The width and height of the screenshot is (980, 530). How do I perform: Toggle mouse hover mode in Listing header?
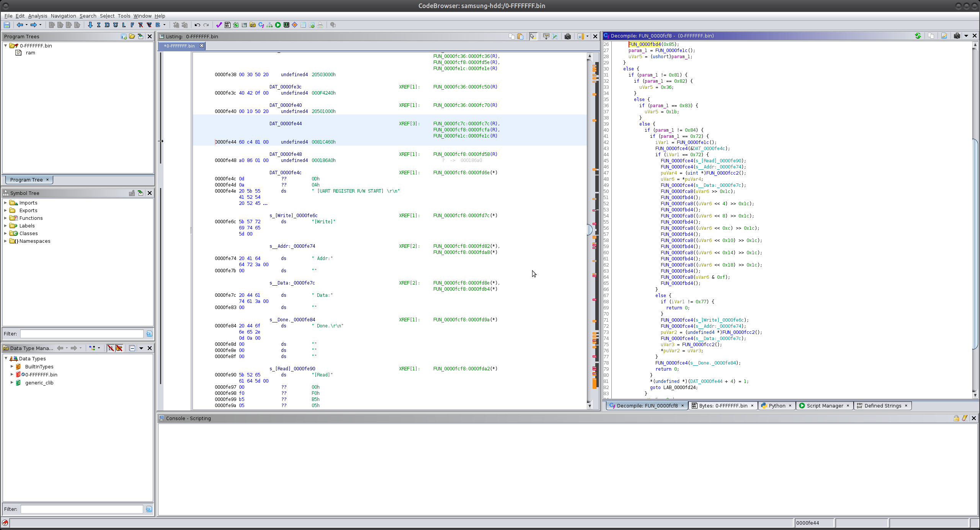pos(533,36)
